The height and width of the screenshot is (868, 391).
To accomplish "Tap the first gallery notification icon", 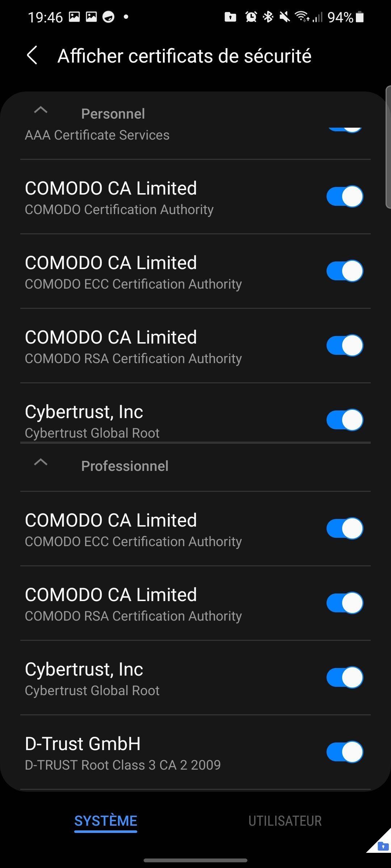I will coord(74,17).
